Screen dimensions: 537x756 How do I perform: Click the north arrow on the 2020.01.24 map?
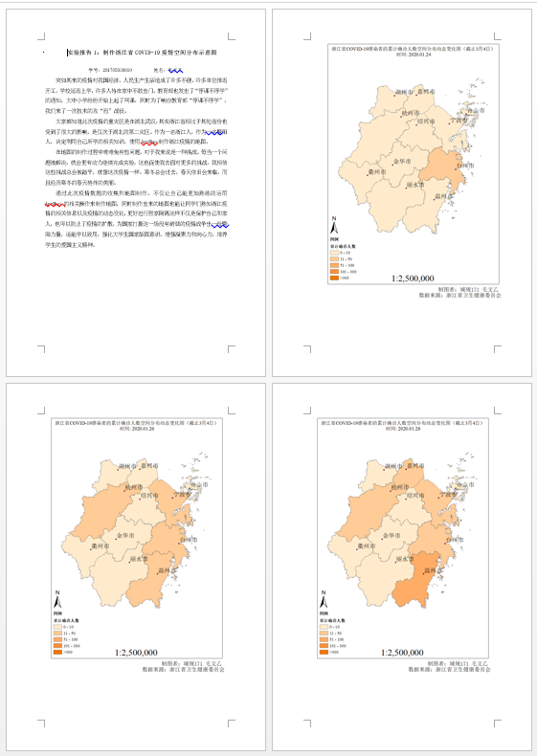(x=334, y=225)
